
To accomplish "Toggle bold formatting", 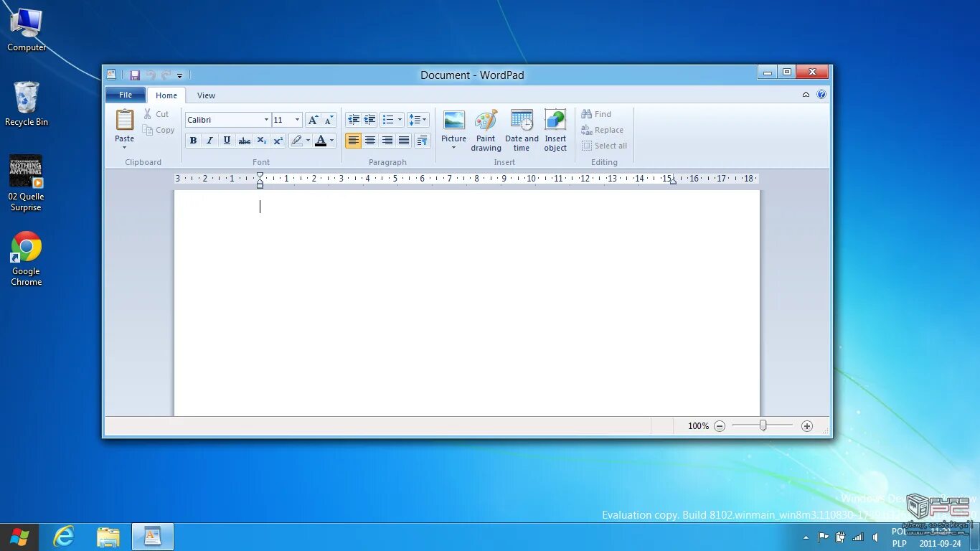I will [193, 141].
